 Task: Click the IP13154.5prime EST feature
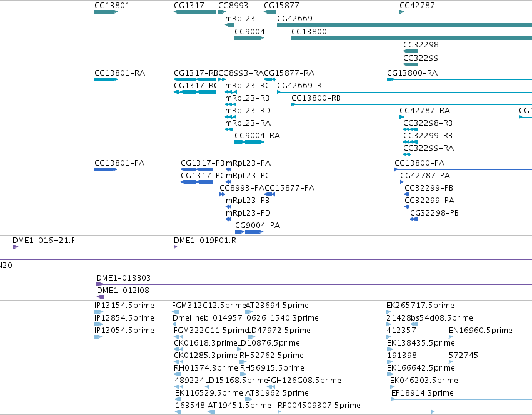98,312
